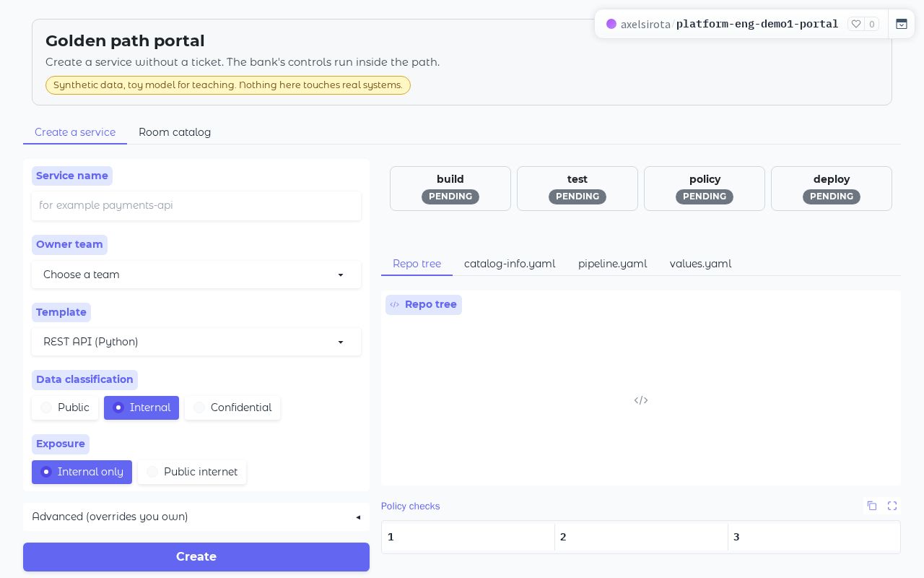The image size is (924, 578).
Task: Click the Synthetic data notice badge
Action: tap(228, 85)
